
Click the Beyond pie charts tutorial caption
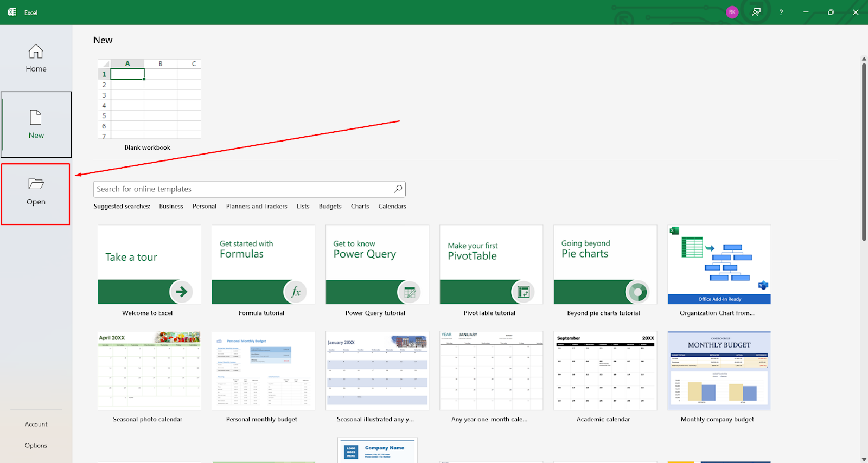pyautogui.click(x=603, y=313)
